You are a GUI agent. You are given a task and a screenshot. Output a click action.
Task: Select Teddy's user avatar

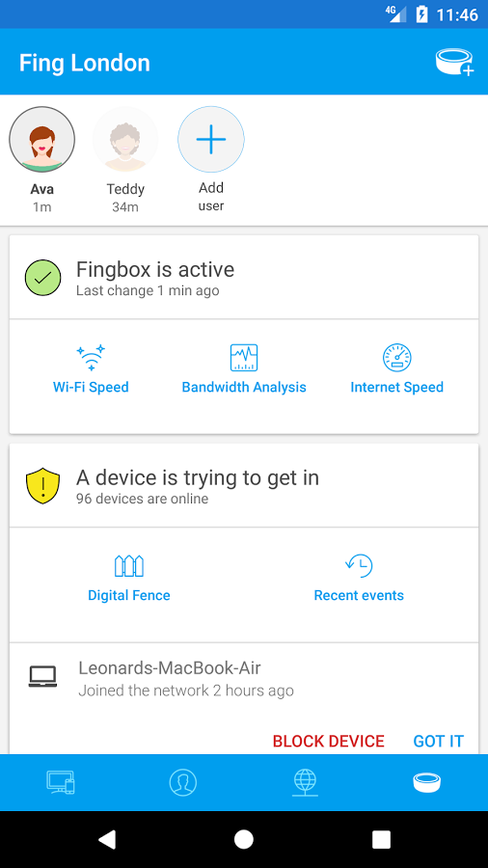pos(125,140)
